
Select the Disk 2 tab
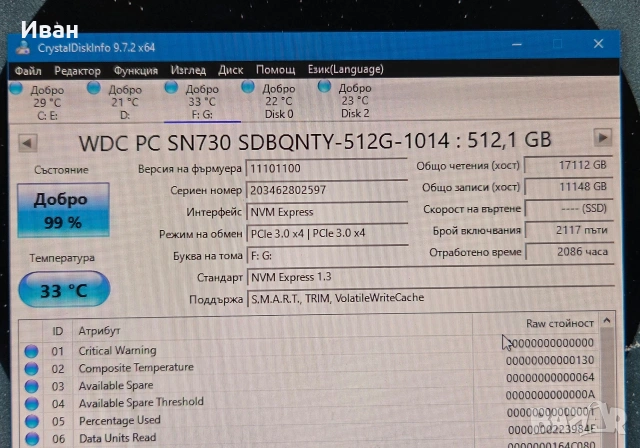pyautogui.click(x=355, y=100)
